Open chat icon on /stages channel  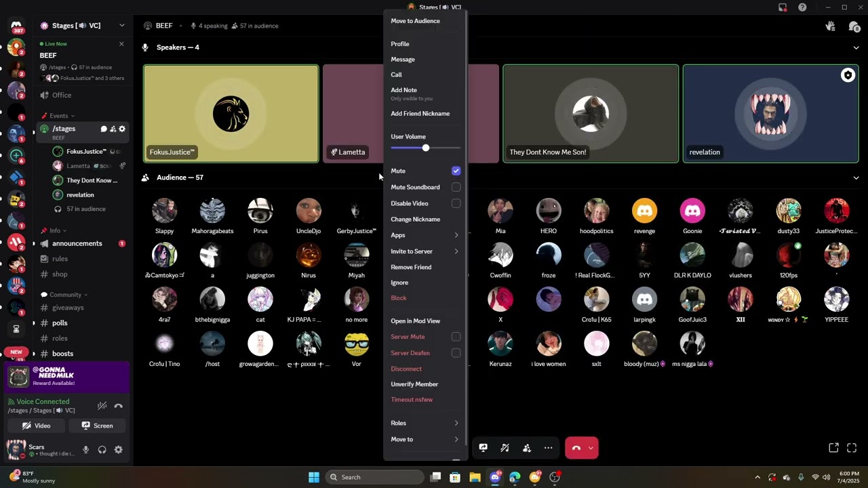104,129
